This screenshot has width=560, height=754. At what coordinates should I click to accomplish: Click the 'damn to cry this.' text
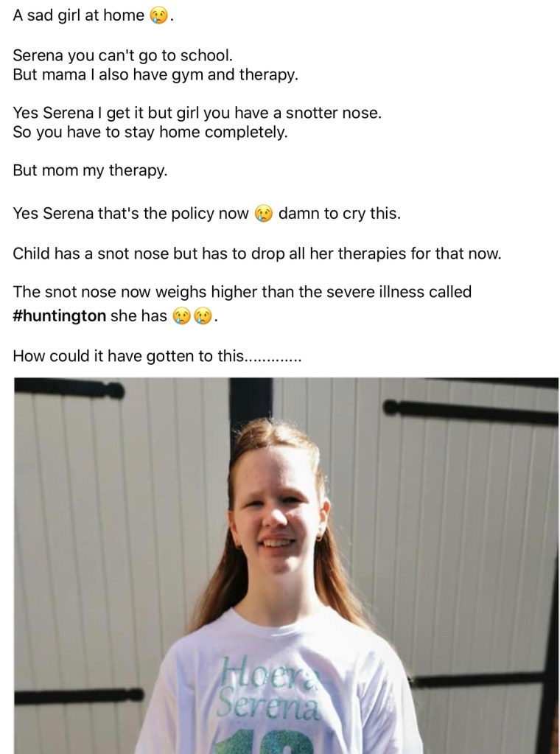pyautogui.click(x=340, y=213)
